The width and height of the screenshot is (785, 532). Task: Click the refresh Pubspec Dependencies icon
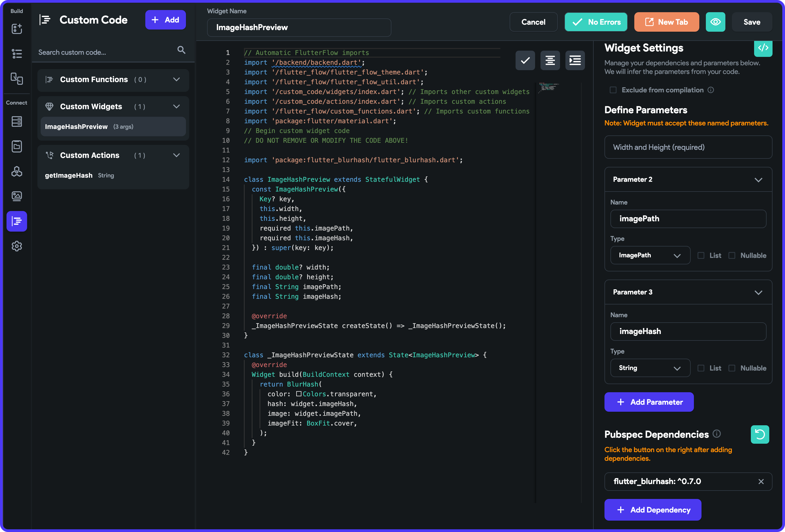click(760, 434)
